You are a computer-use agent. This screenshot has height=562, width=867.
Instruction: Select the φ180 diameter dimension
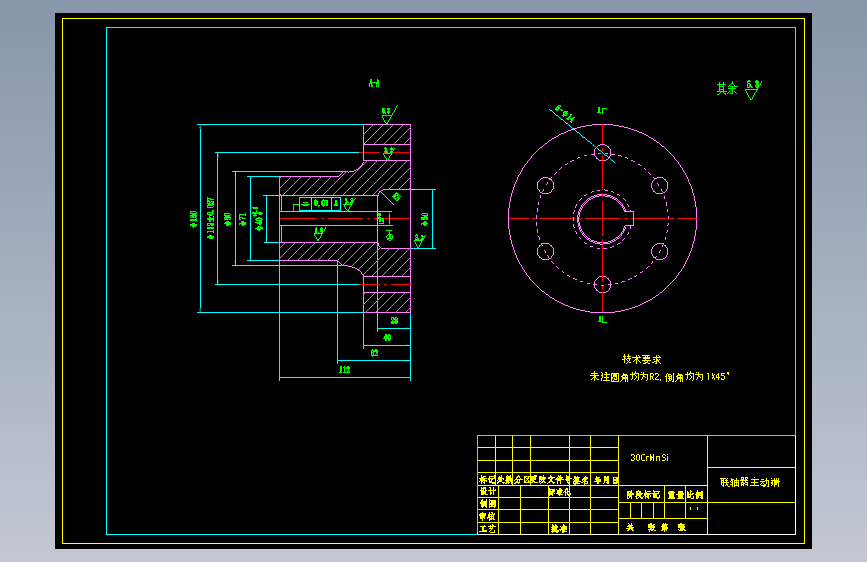click(x=193, y=219)
